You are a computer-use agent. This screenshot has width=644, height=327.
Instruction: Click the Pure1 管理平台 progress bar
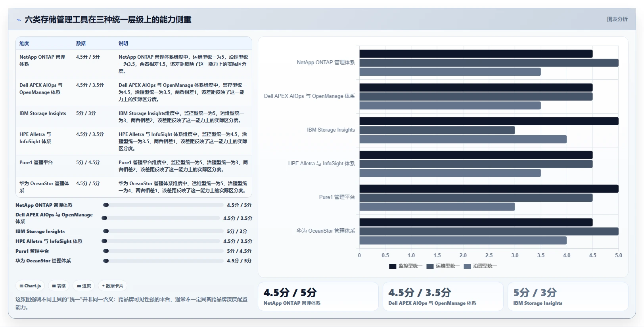pyautogui.click(x=163, y=251)
